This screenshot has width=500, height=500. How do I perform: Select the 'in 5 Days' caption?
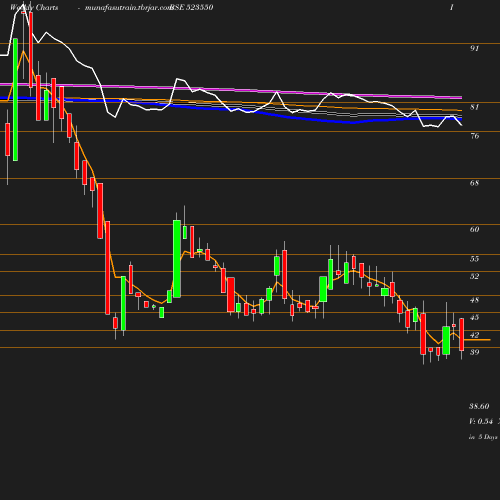[x=483, y=437]
